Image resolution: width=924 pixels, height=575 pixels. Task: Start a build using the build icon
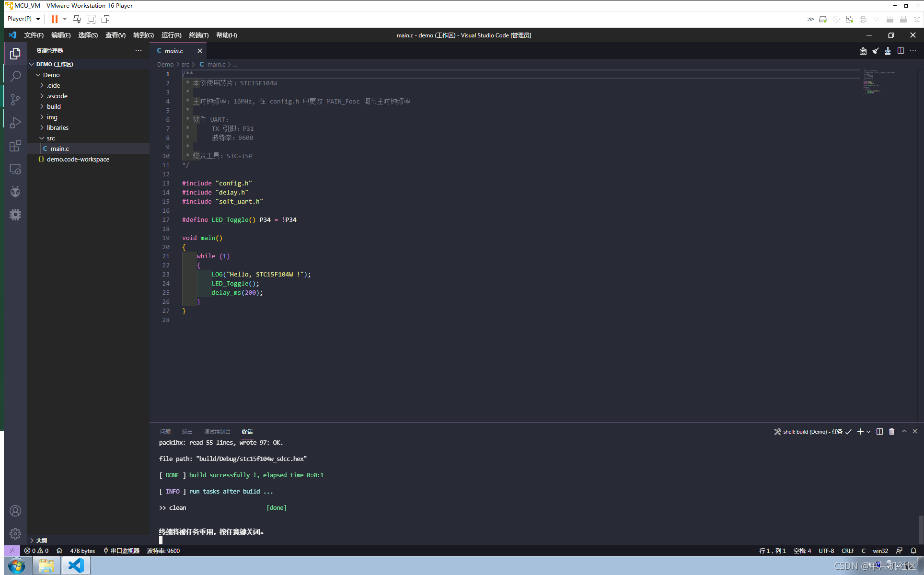pos(863,51)
